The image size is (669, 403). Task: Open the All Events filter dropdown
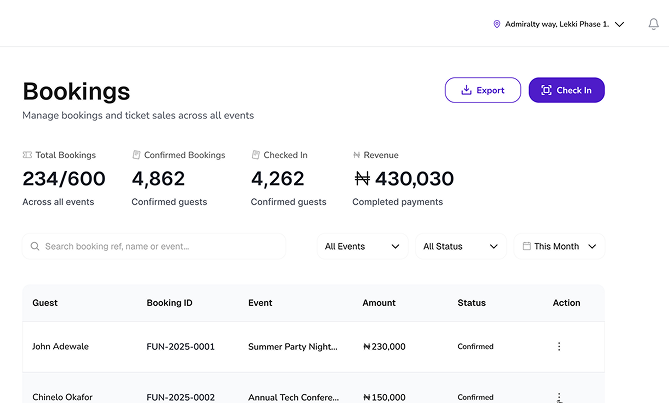tap(362, 246)
